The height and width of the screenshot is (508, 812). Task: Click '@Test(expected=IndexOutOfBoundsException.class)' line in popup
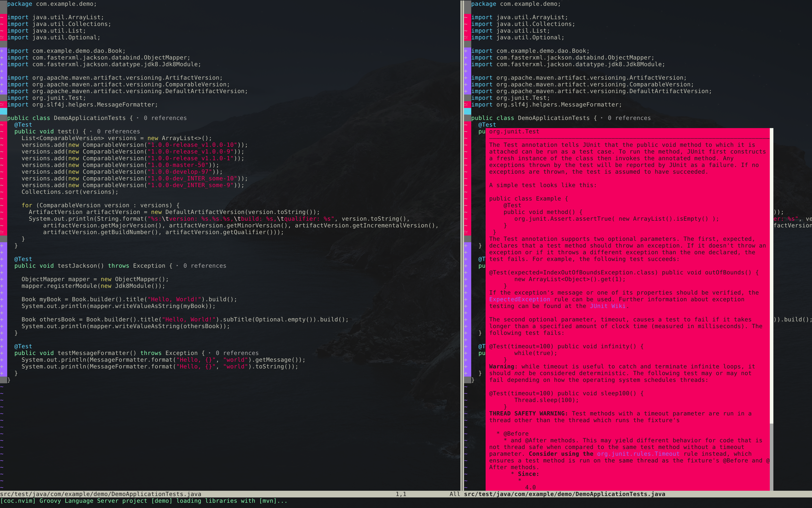coord(624,272)
